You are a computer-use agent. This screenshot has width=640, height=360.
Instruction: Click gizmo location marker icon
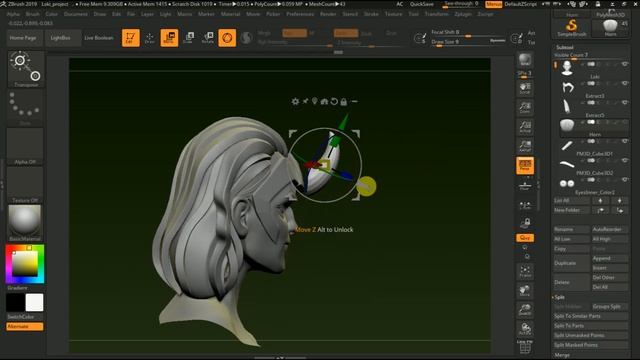315,101
